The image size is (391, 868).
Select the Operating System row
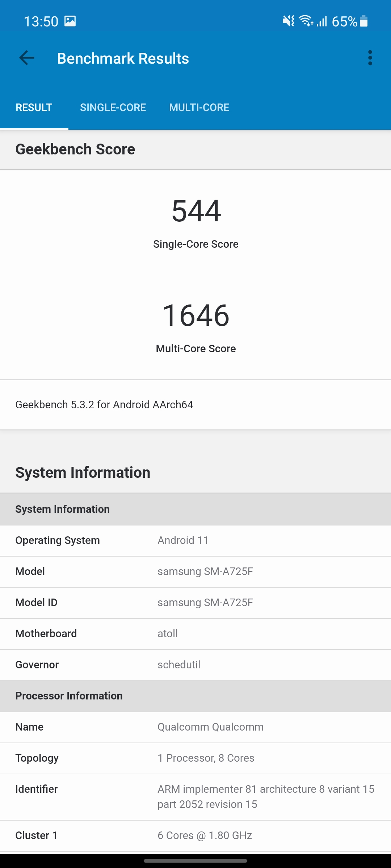(x=195, y=540)
